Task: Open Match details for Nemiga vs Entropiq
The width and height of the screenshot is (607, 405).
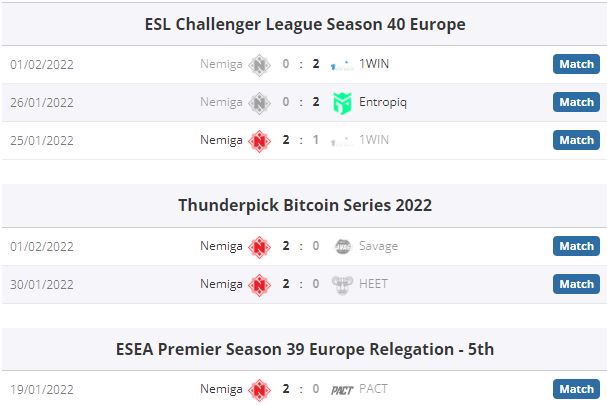Action: [x=576, y=102]
